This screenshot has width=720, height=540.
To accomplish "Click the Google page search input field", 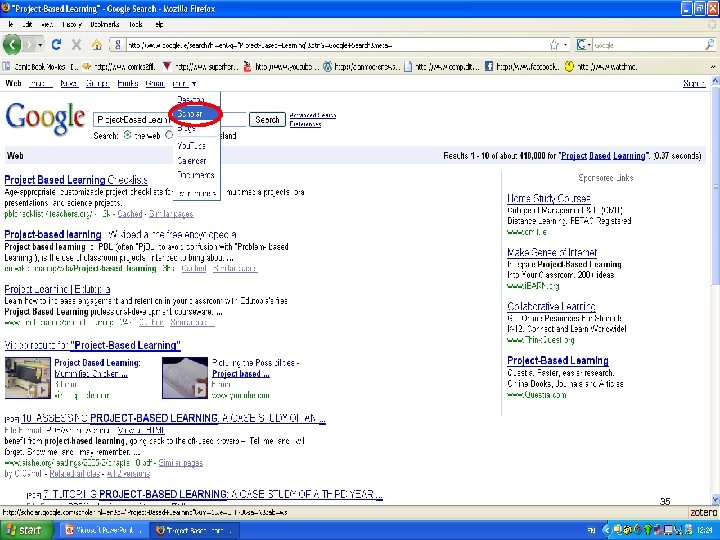I will click(x=170, y=119).
